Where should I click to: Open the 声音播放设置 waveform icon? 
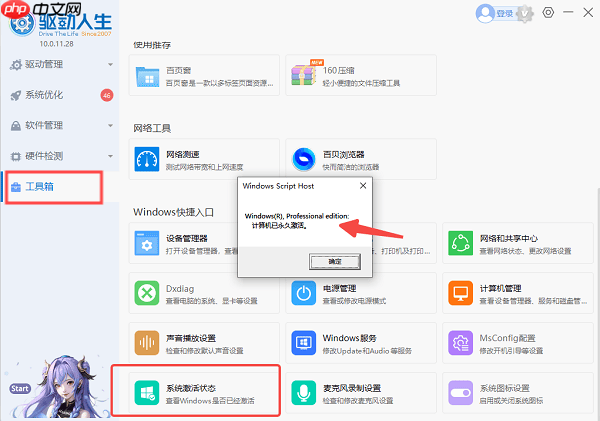pos(147,343)
